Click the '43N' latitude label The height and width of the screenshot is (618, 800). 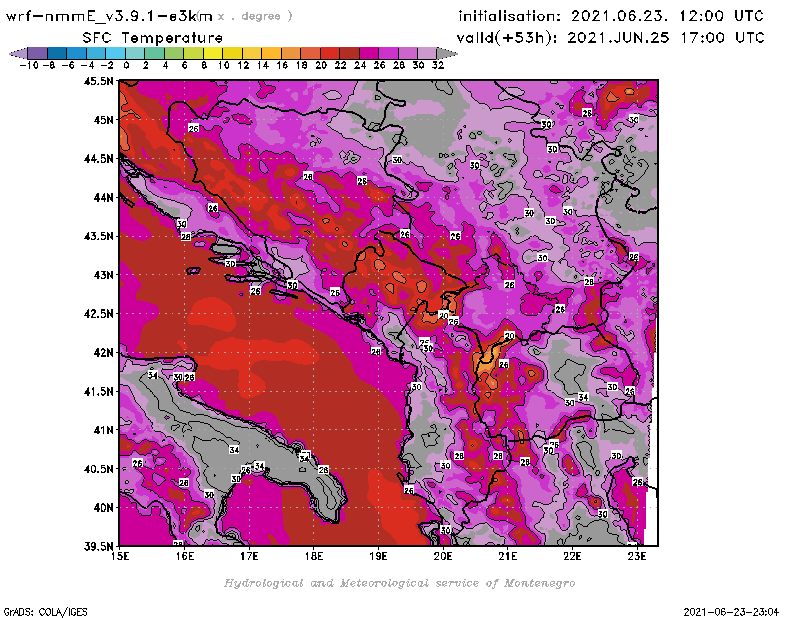coord(103,275)
